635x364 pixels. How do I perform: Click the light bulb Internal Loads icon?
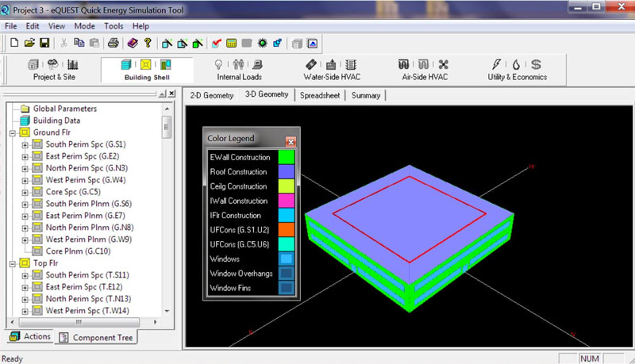coord(218,64)
